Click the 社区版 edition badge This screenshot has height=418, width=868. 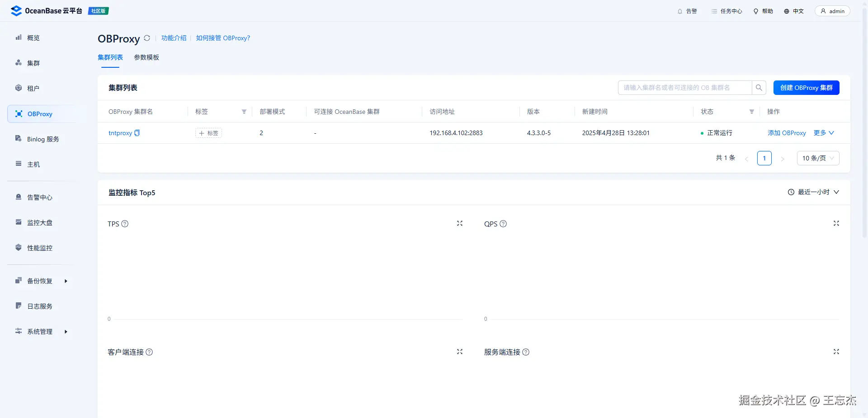click(x=98, y=11)
